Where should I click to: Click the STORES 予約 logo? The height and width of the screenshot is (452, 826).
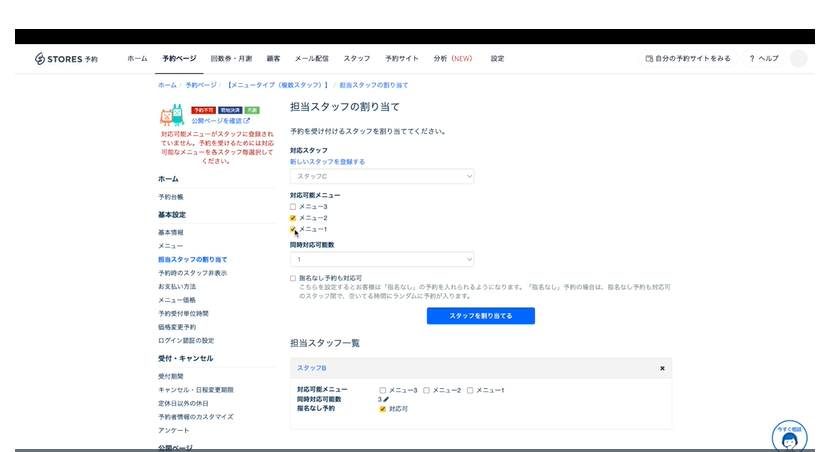tap(66, 58)
